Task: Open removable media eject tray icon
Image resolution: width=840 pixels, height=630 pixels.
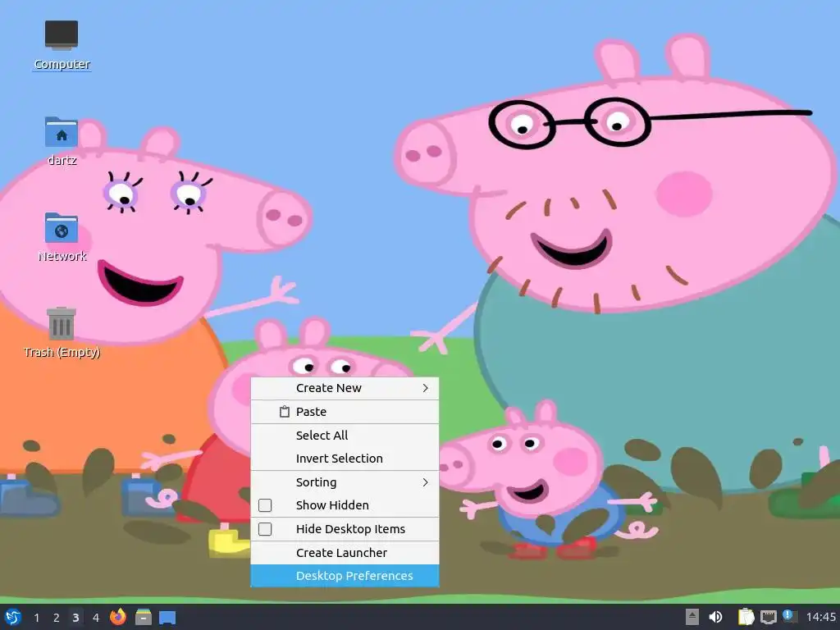Action: (692, 617)
